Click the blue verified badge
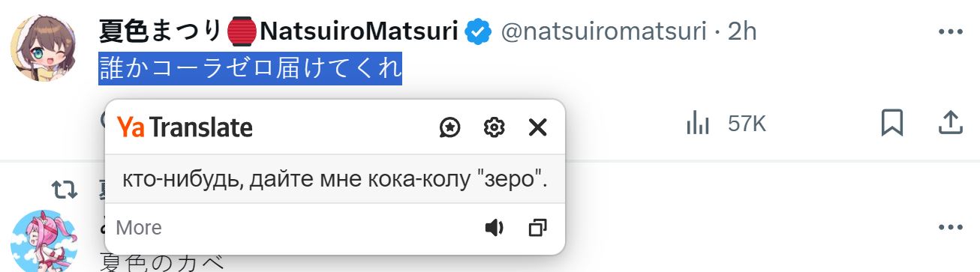 pyautogui.click(x=478, y=31)
